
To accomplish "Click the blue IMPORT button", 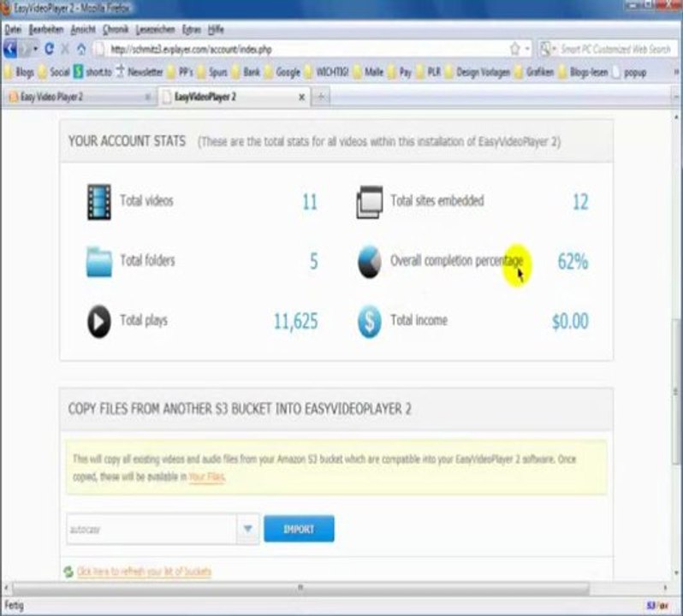I will (300, 529).
